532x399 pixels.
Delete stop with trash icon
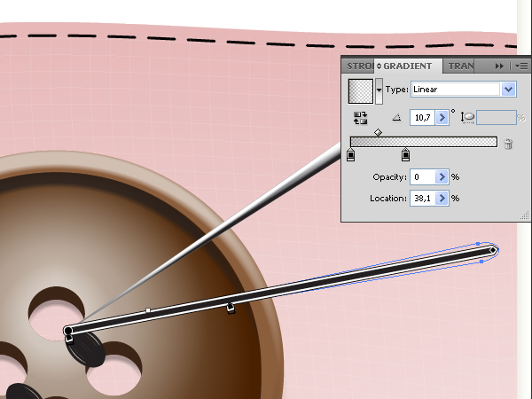508,144
